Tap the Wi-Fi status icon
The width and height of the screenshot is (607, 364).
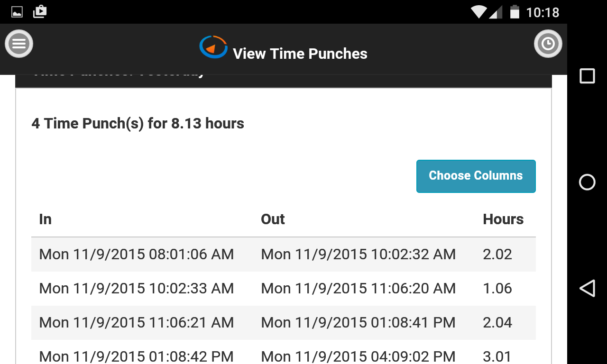point(479,12)
